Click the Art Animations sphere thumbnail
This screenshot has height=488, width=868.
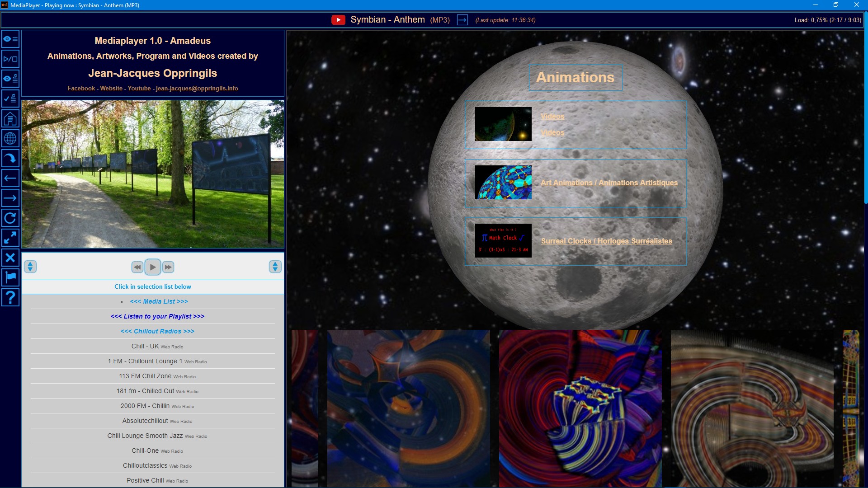tap(503, 183)
